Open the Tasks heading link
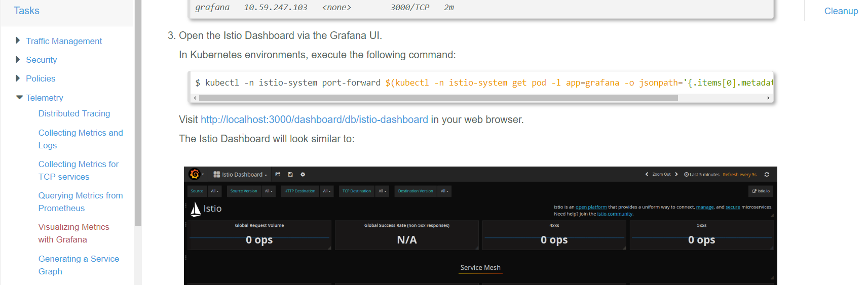 pyautogui.click(x=26, y=11)
